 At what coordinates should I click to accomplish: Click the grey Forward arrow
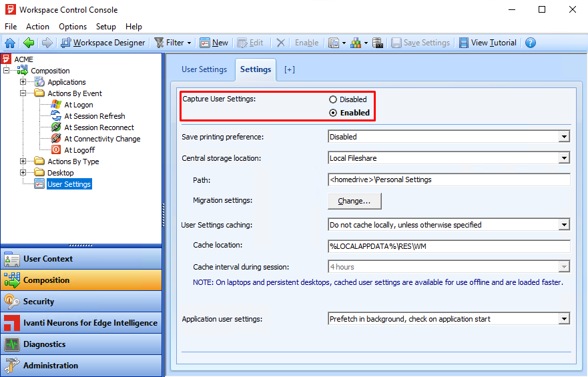click(x=47, y=43)
